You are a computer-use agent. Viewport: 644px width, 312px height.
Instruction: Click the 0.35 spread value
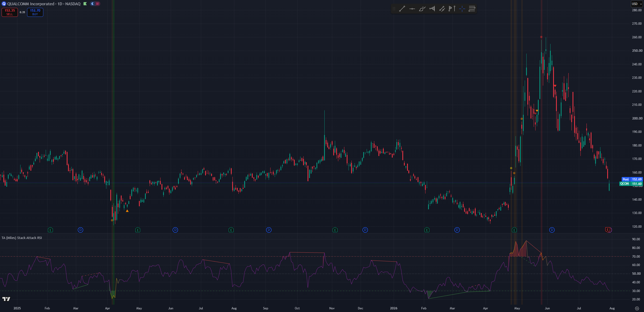[x=22, y=12]
